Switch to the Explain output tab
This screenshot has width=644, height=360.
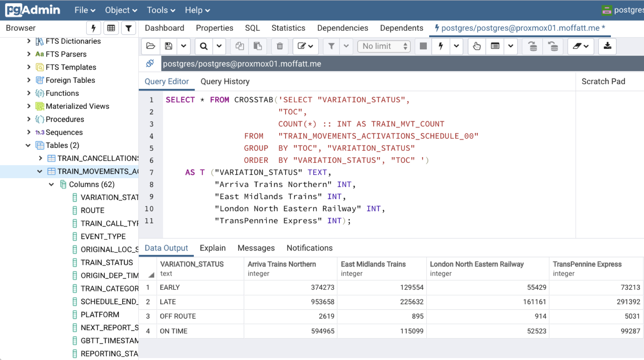213,248
